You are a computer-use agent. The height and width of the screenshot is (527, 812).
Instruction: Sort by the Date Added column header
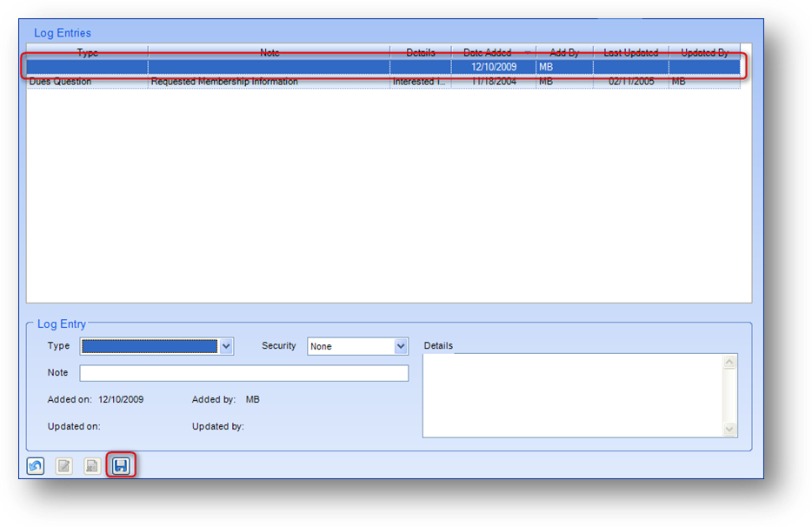494,52
